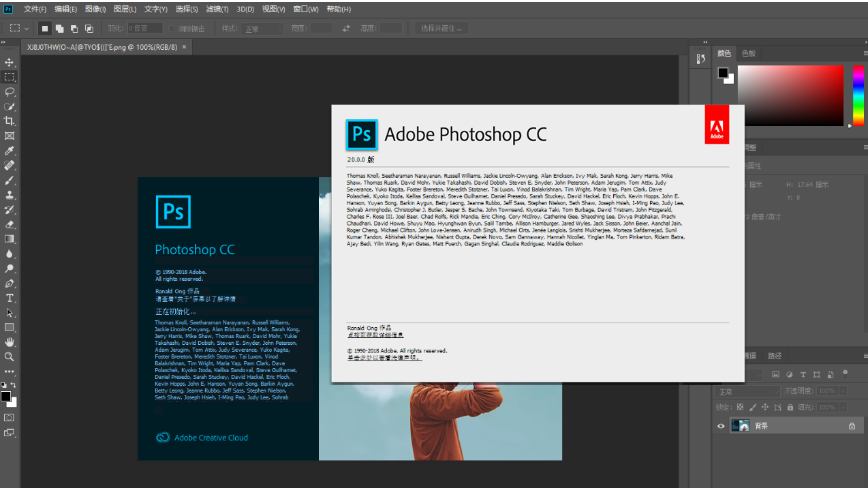The height and width of the screenshot is (488, 868).
Task: Open the tool preset picker dropdown arrow
Action: click(27, 29)
